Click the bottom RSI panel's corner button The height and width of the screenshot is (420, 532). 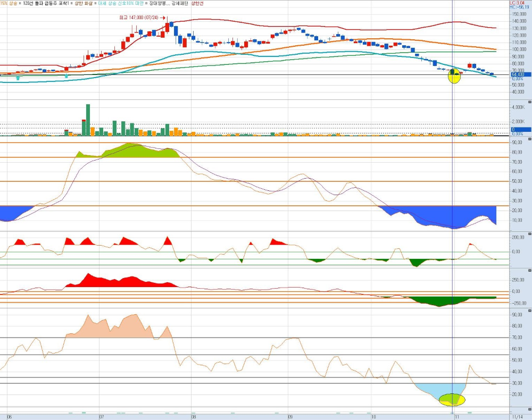pos(530,310)
